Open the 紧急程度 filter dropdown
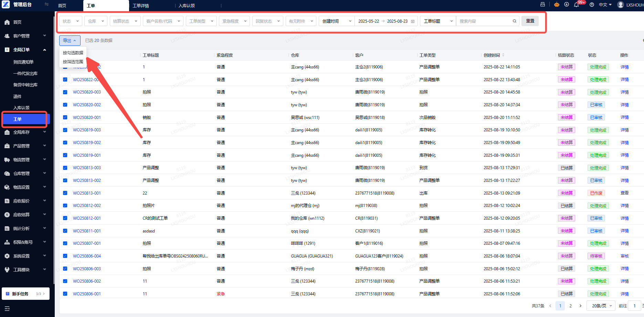This screenshot has height=317, width=644. (x=234, y=21)
